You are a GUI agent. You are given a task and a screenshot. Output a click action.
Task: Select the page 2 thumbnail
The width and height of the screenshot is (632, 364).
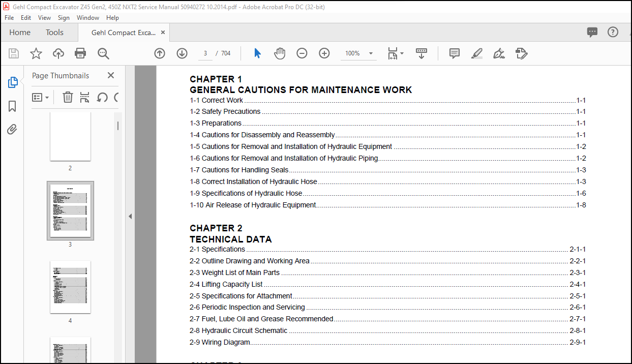(70, 136)
